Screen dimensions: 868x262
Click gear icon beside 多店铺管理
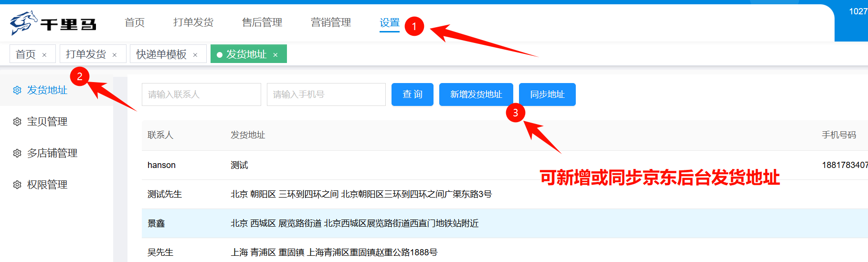[x=17, y=153]
